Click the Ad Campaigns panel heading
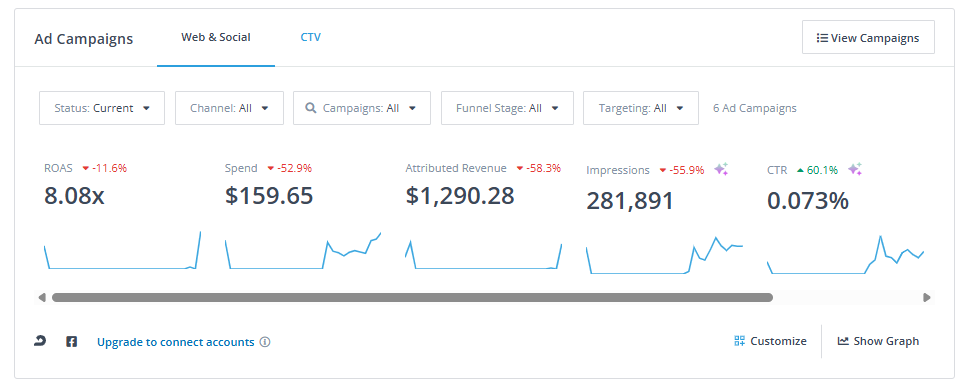The image size is (961, 386). (83, 39)
